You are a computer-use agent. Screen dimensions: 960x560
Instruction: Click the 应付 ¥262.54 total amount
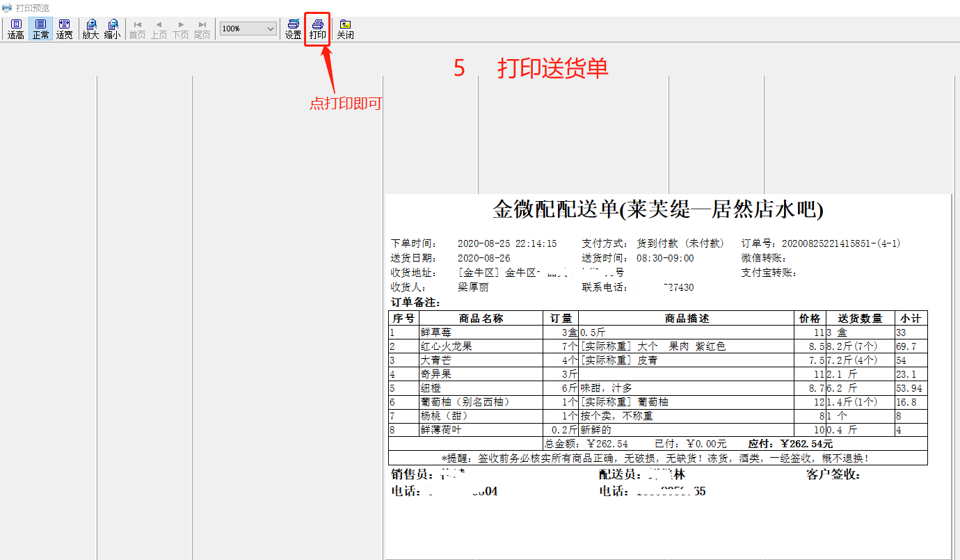[790, 444]
